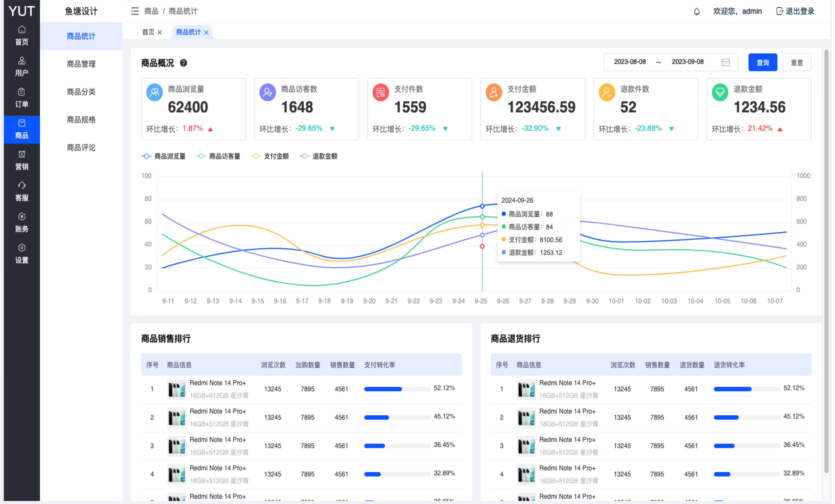This screenshot has height=504, width=835.
Task: Switch to the 首页 tab
Action: tap(148, 32)
